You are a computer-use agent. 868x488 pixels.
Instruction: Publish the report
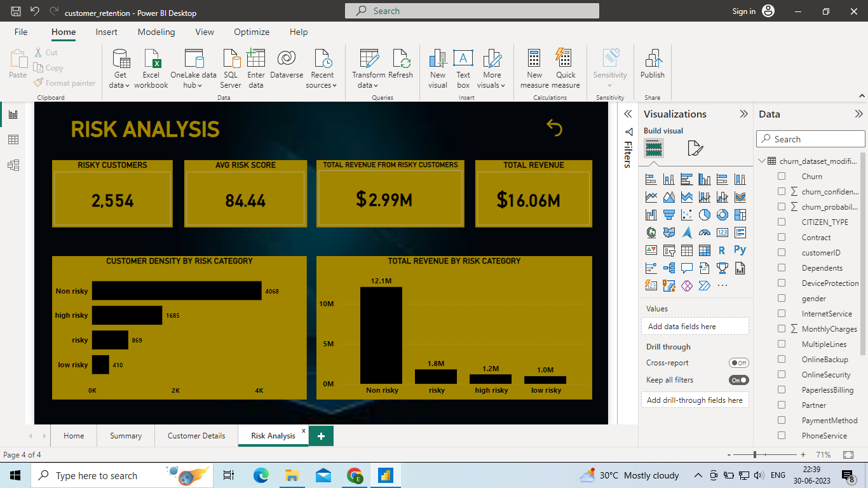(652, 67)
